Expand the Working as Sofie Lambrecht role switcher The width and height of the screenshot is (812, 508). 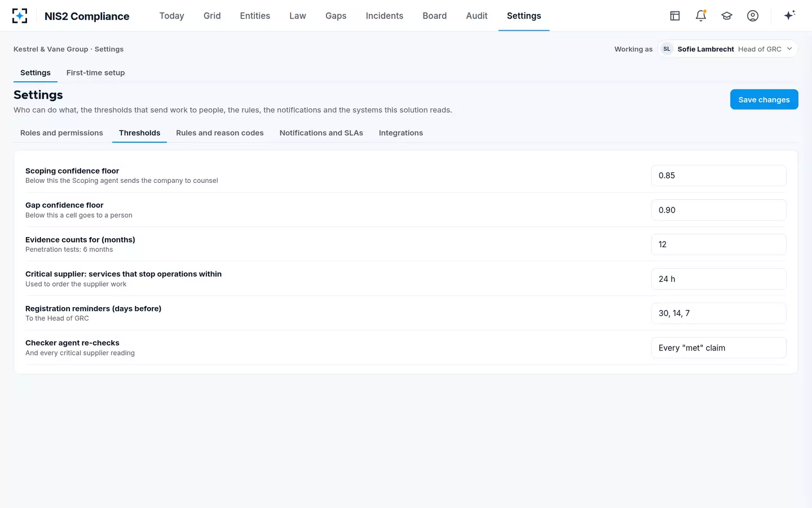728,49
